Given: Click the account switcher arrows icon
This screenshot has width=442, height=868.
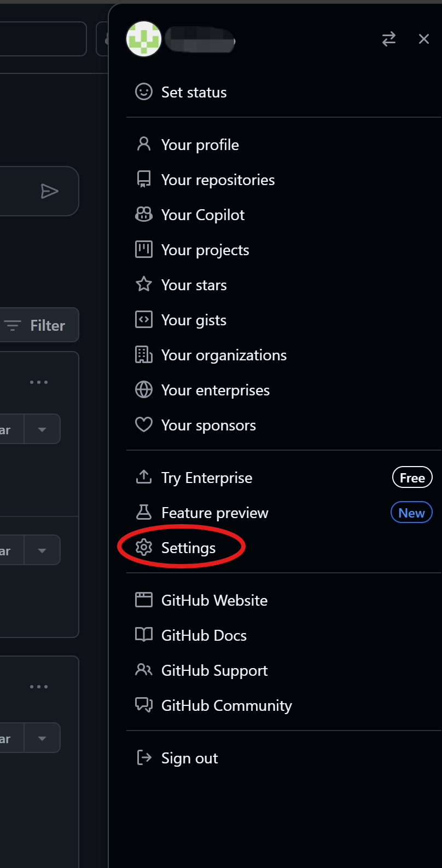Looking at the screenshot, I should click(x=389, y=39).
